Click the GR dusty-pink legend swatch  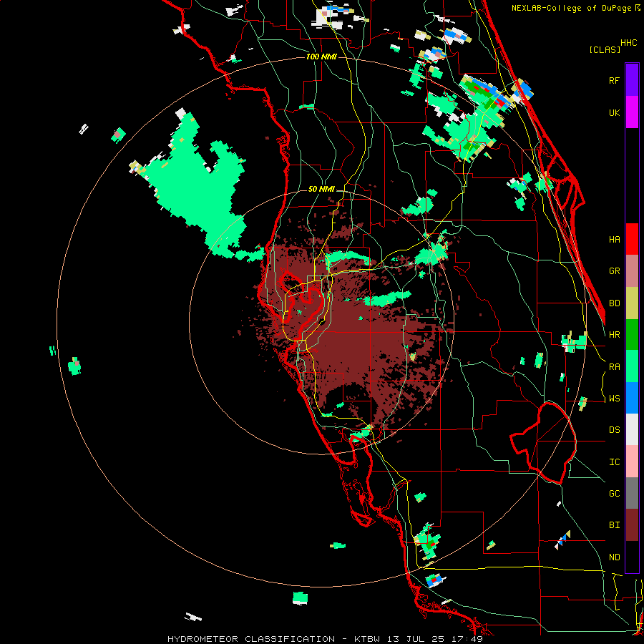click(x=632, y=271)
